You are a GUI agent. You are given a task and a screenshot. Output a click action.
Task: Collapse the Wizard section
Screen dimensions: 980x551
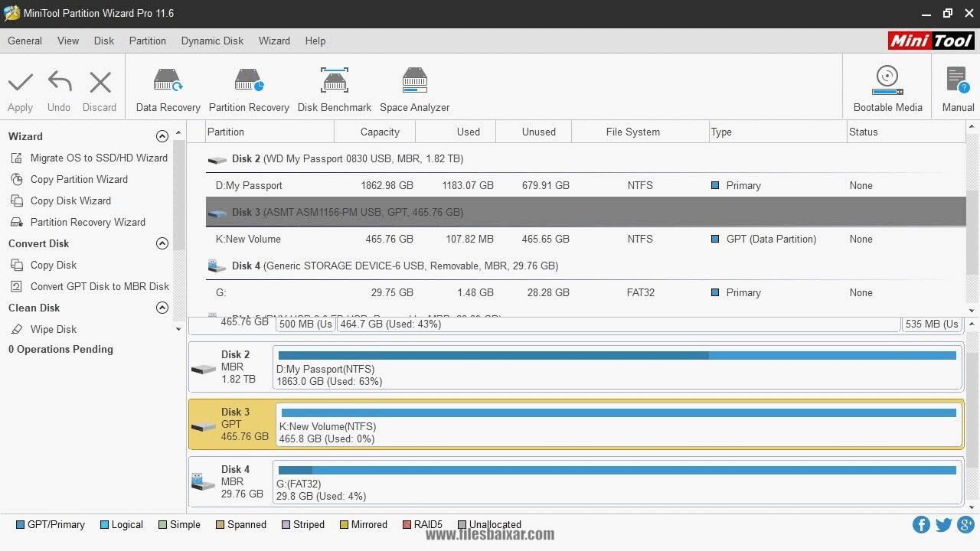(162, 136)
